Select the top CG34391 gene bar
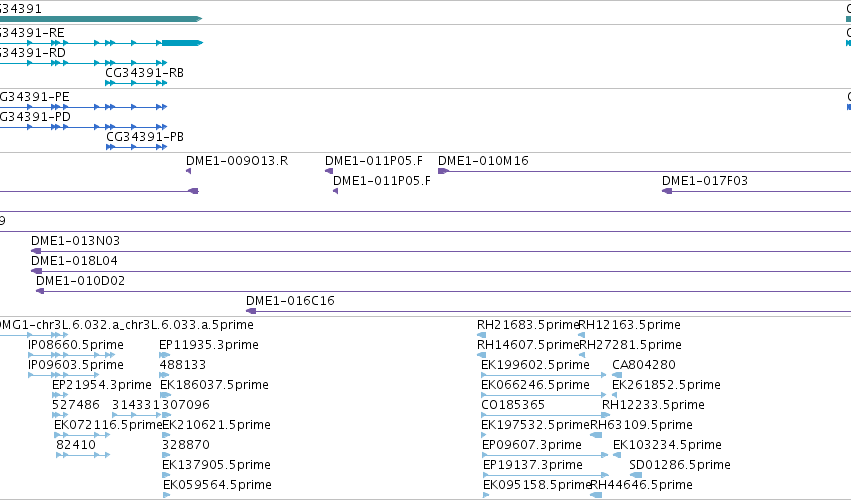This screenshot has height=500, width=851. click(x=101, y=19)
